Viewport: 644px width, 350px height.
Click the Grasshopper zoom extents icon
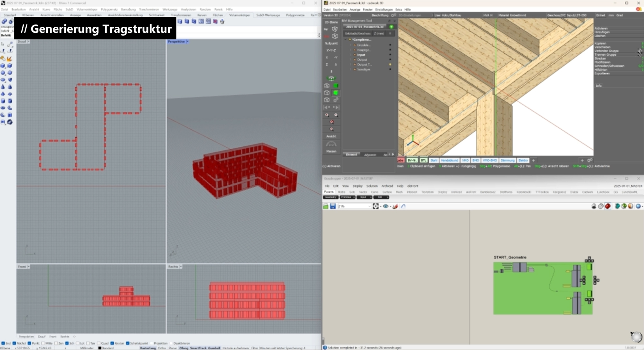(375, 206)
